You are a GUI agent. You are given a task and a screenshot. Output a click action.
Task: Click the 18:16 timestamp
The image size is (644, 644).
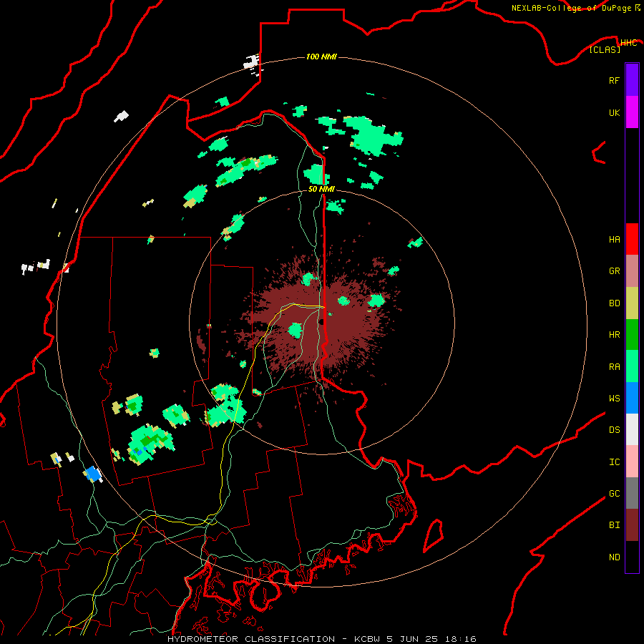[x=461, y=639]
